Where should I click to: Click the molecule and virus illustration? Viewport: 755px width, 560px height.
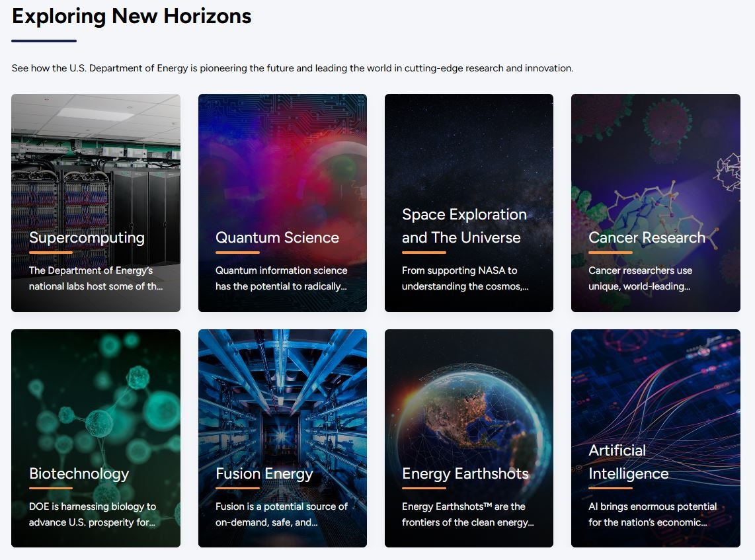(655, 159)
